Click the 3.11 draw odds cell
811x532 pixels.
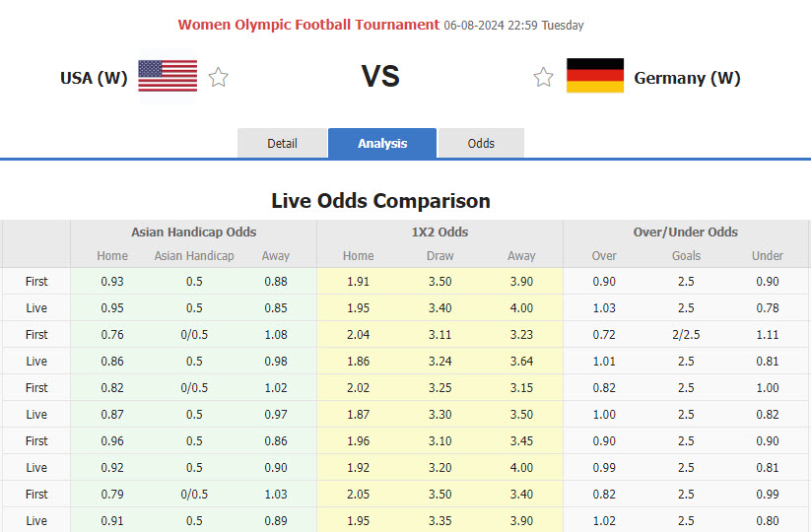coord(439,334)
